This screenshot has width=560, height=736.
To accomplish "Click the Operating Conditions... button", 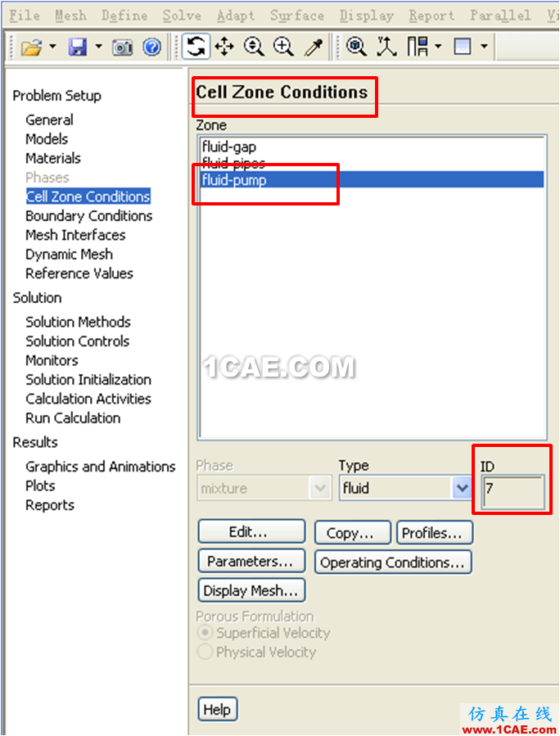I will point(393,562).
